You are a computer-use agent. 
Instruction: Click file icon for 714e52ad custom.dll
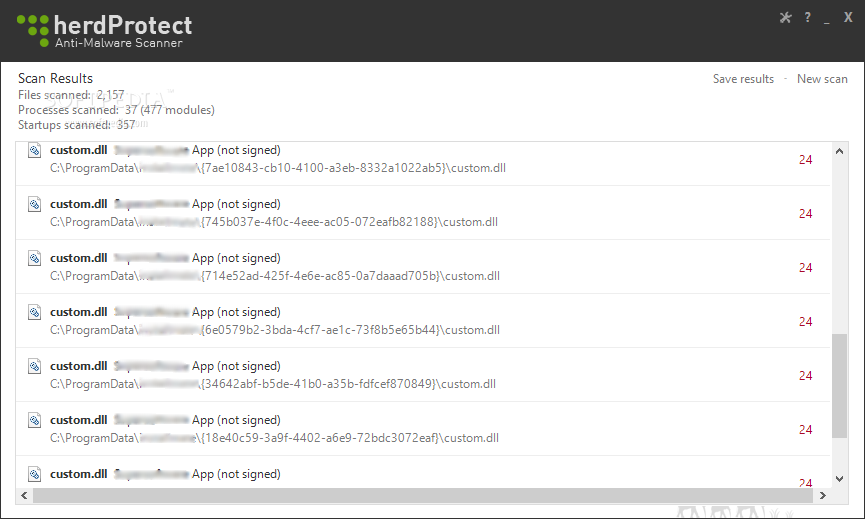[x=35, y=258]
